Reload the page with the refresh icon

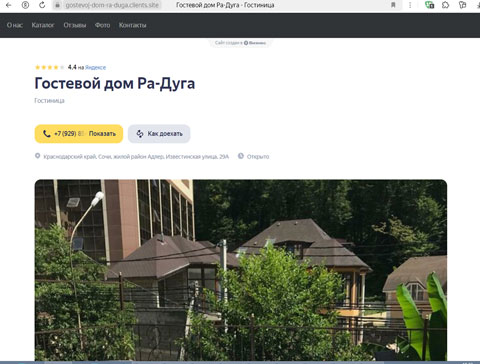tap(42, 5)
